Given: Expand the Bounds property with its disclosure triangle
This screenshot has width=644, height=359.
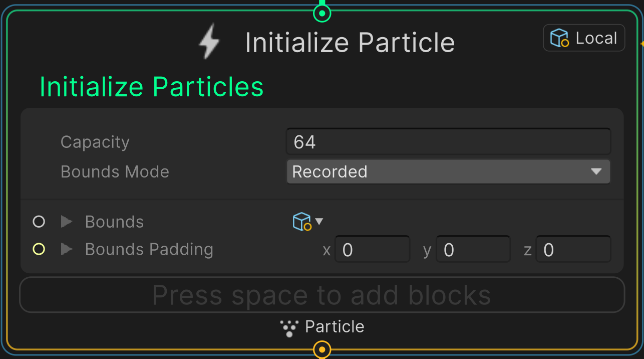Looking at the screenshot, I should tap(66, 221).
